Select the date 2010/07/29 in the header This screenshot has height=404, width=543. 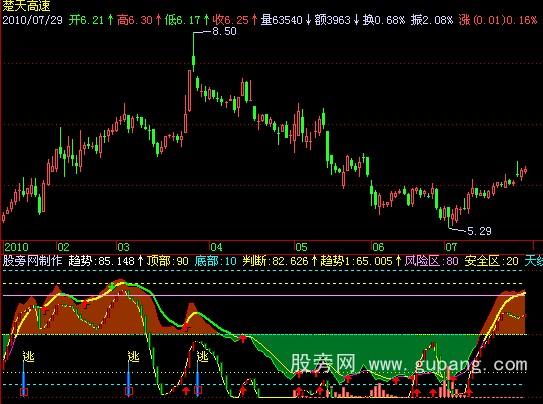tap(33, 20)
